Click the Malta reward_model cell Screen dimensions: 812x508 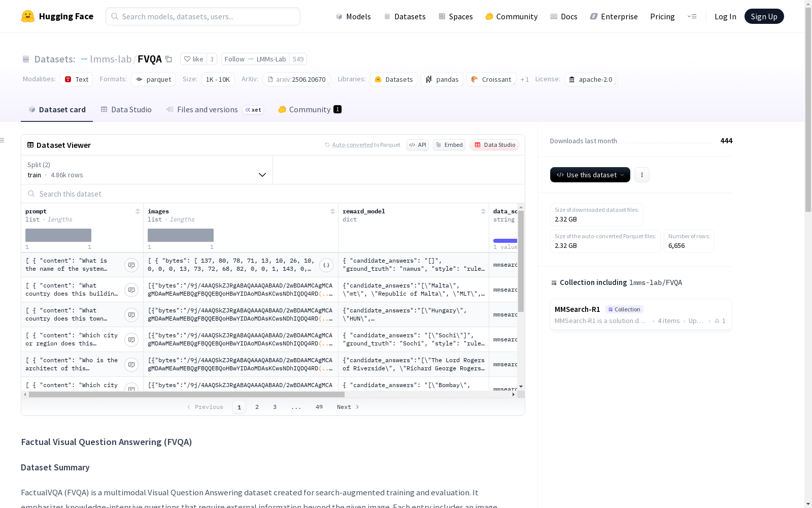(414, 290)
